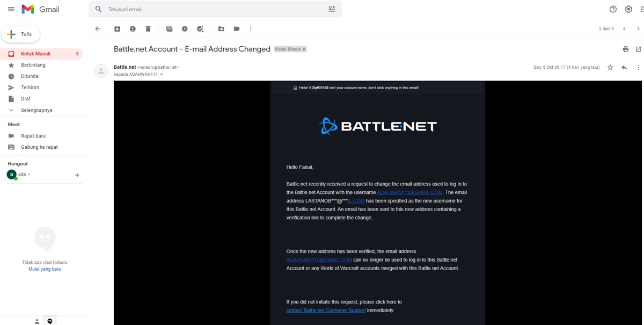Open Hangouts conversations bubble icon
The image size is (644, 325).
click(50, 321)
